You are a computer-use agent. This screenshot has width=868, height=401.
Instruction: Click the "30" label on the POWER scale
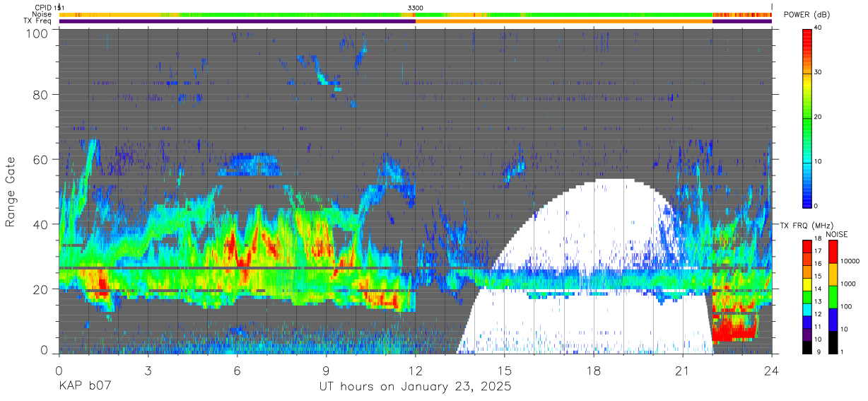pyautogui.click(x=818, y=73)
